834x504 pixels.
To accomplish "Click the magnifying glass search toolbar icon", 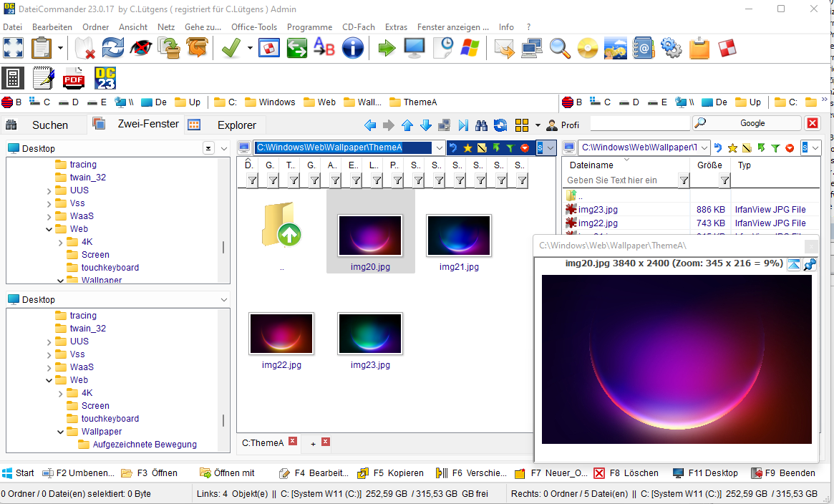I will tap(560, 48).
